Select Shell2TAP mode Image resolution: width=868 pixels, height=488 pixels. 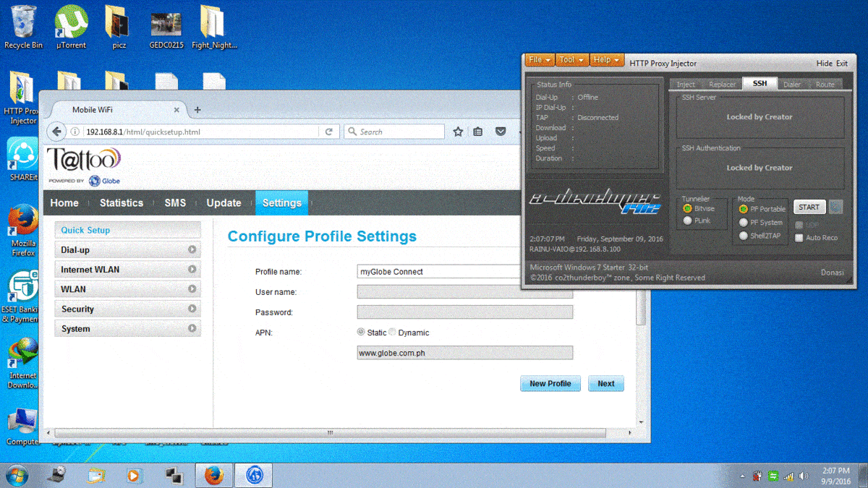click(744, 236)
